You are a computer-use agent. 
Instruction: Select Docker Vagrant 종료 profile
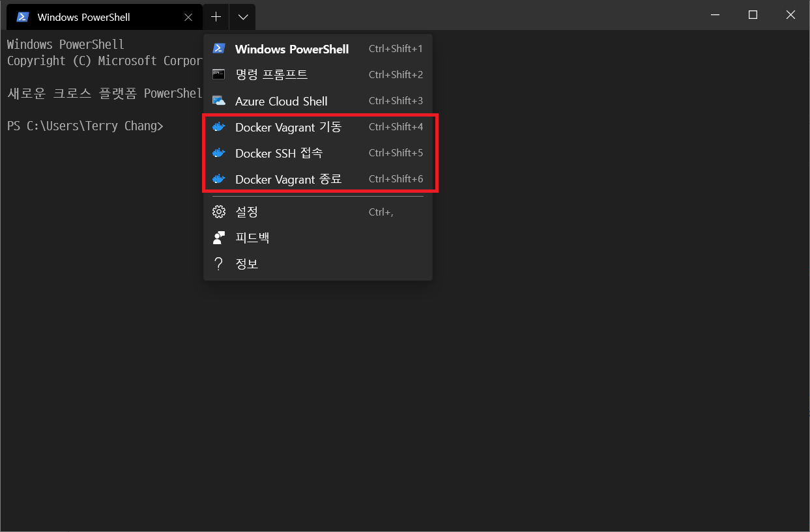318,179
